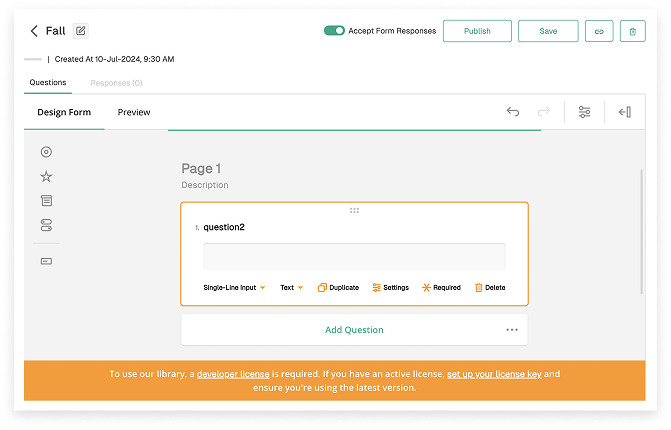Viewport: 671px width, 430px height.
Task: Click the question2 single-line input field
Action: click(x=354, y=256)
